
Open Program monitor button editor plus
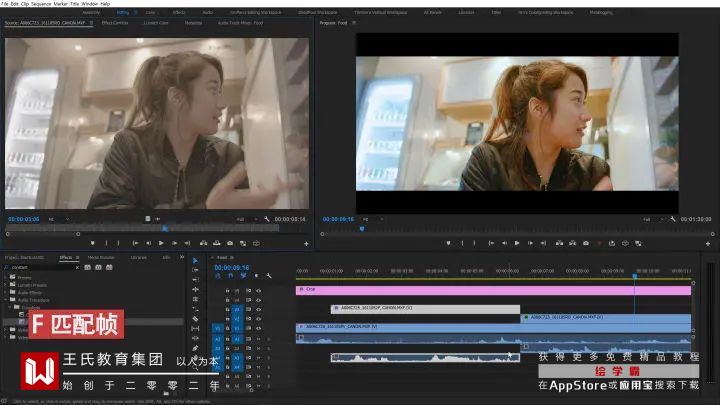(708, 244)
